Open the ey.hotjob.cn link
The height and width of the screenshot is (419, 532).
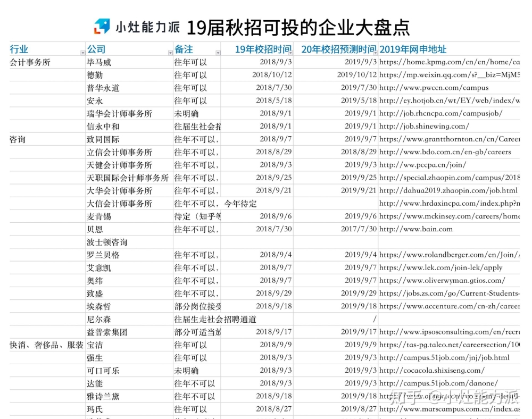449,100
